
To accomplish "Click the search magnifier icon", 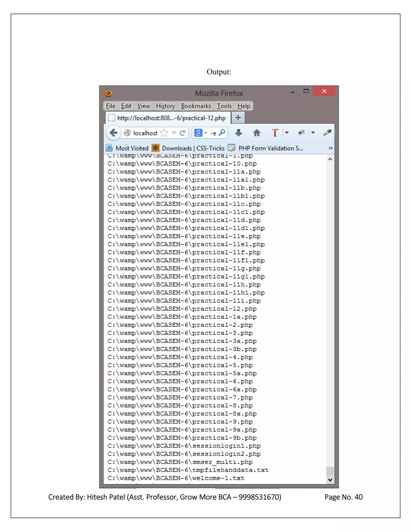I will [222, 132].
